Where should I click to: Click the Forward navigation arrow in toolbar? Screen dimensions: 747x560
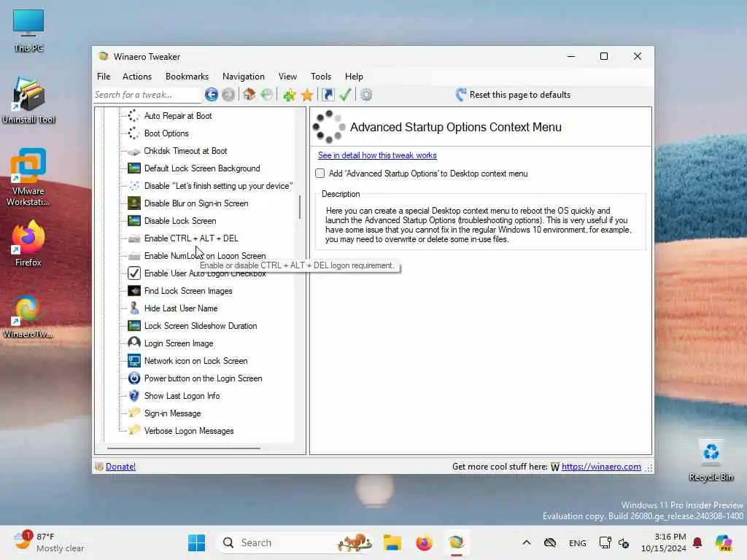point(228,95)
